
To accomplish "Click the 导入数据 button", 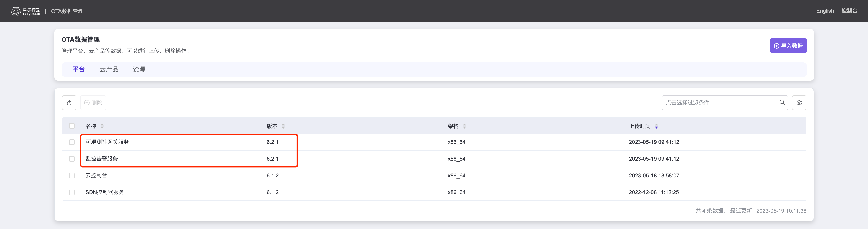I will pos(788,46).
